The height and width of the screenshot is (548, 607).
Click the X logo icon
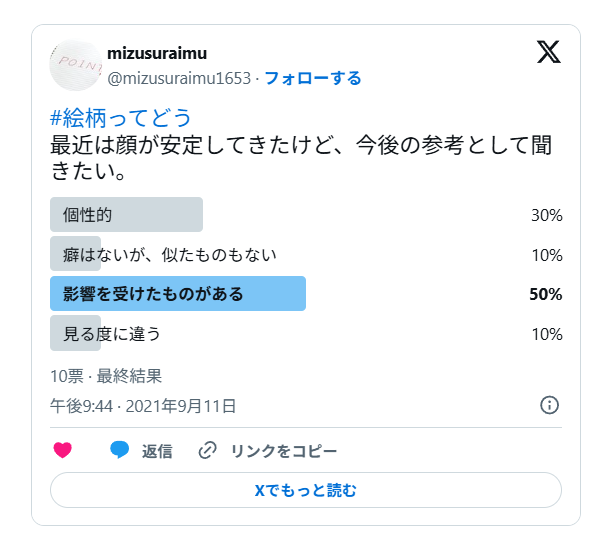(548, 53)
